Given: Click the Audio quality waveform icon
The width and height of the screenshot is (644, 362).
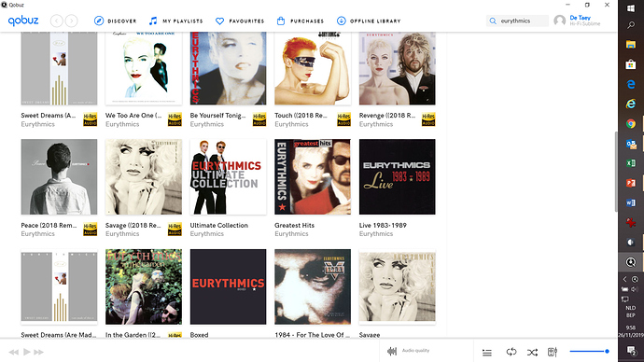Looking at the screenshot, I should [x=392, y=351].
